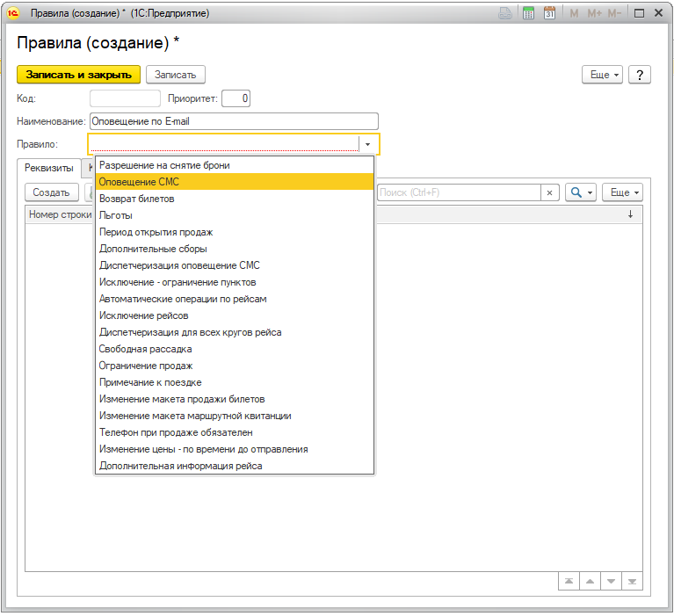
Task: Click the M+ memory add icon
Action: [594, 13]
